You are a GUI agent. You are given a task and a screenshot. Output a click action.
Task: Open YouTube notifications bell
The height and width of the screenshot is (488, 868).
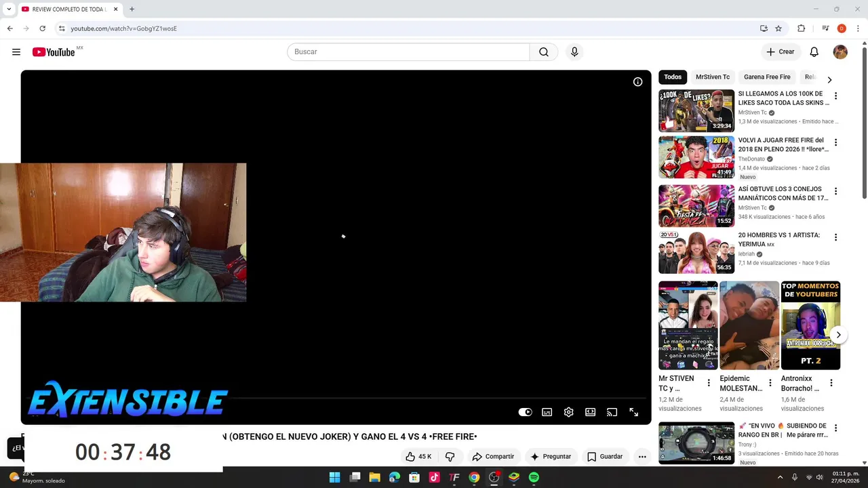pos(814,52)
